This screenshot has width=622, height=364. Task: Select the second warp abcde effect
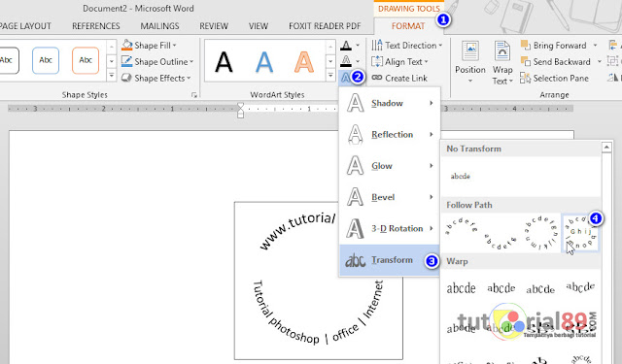tap(501, 288)
